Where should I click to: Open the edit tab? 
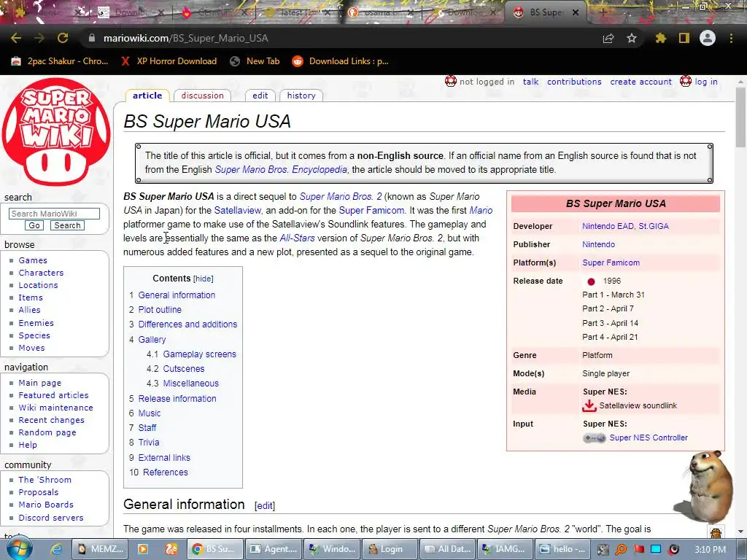(x=260, y=96)
